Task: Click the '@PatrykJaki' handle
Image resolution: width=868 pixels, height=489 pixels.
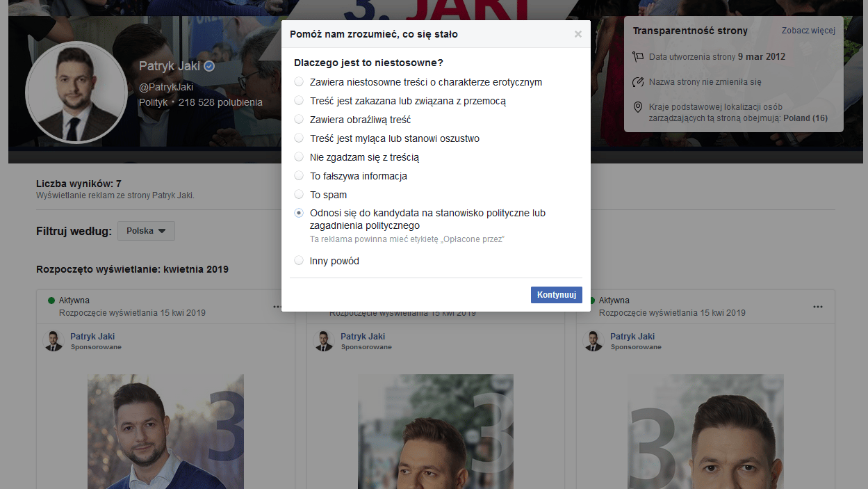Action: click(166, 87)
